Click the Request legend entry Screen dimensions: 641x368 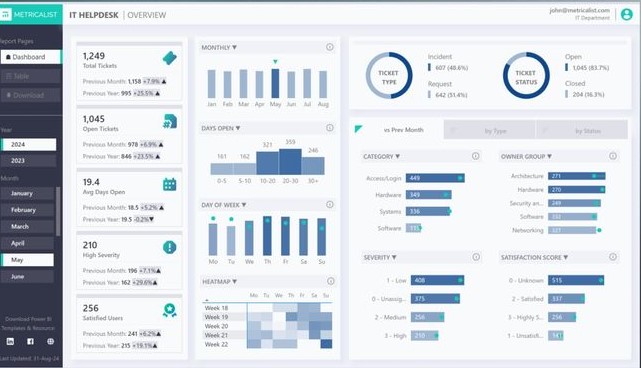(447, 90)
